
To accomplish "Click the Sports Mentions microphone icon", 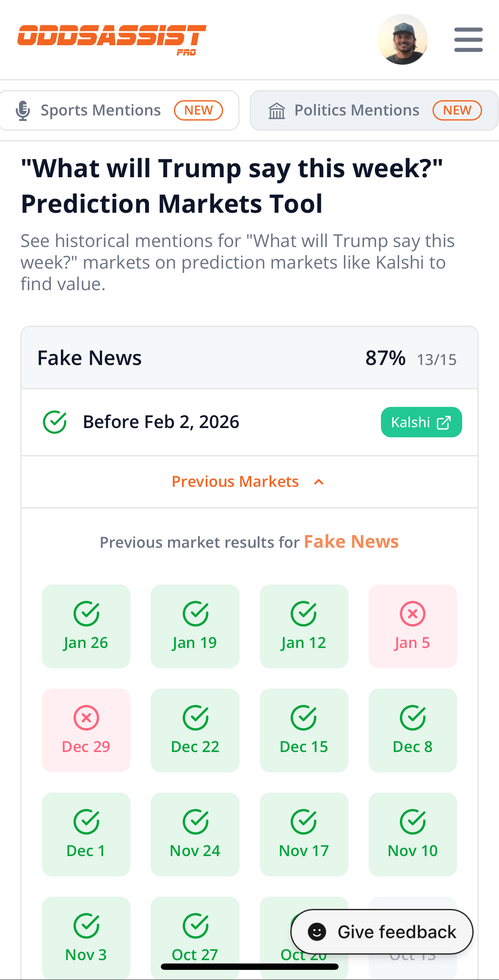I will [23, 110].
